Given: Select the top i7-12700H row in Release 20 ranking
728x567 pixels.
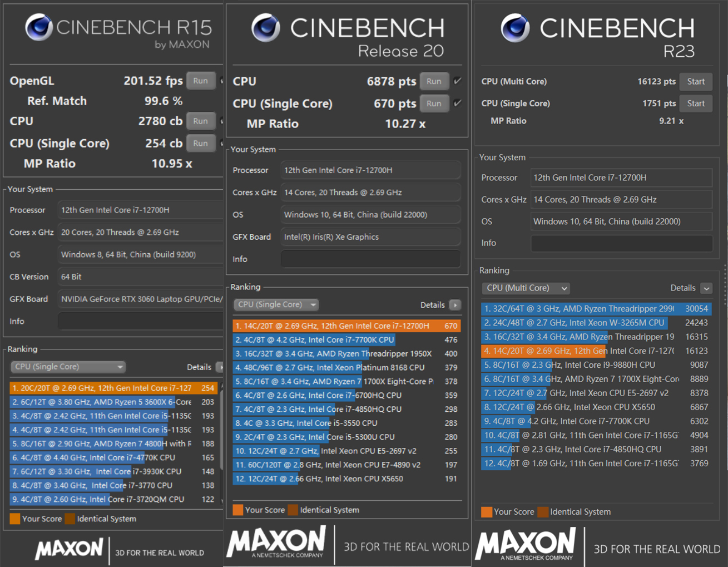Looking at the screenshot, I should coord(347,326).
